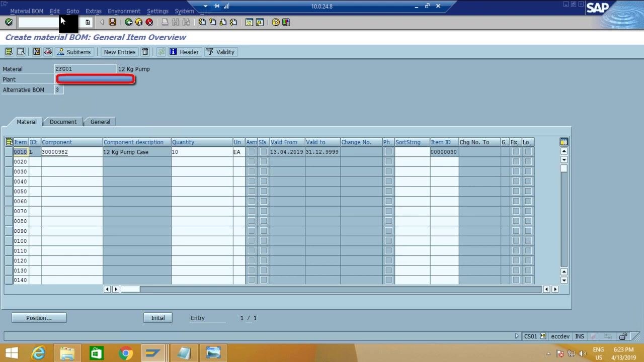Image resolution: width=644 pixels, height=362 pixels.
Task: Click the New Entries button
Action: 119,52
